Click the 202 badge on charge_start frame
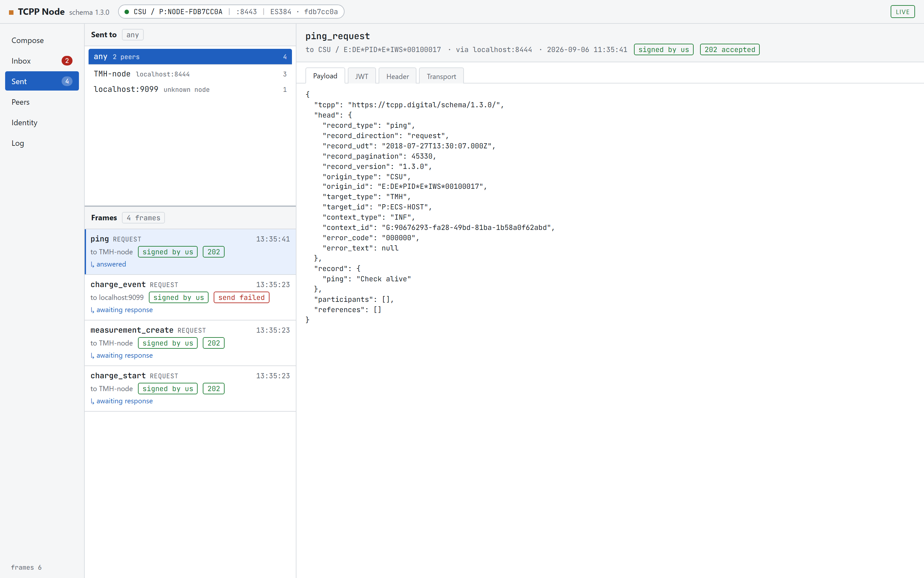The width and height of the screenshot is (924, 578). coord(213,389)
